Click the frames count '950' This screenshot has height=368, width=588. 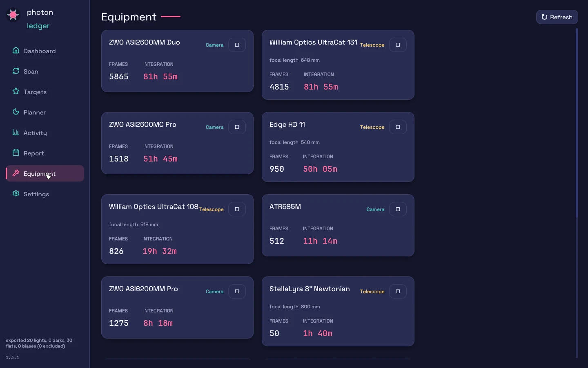point(277,169)
